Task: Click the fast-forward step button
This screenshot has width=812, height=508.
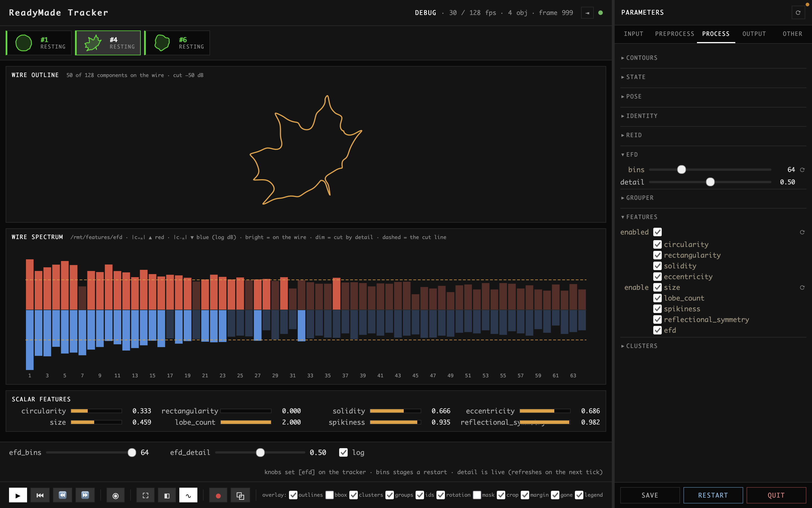Action: (85, 495)
